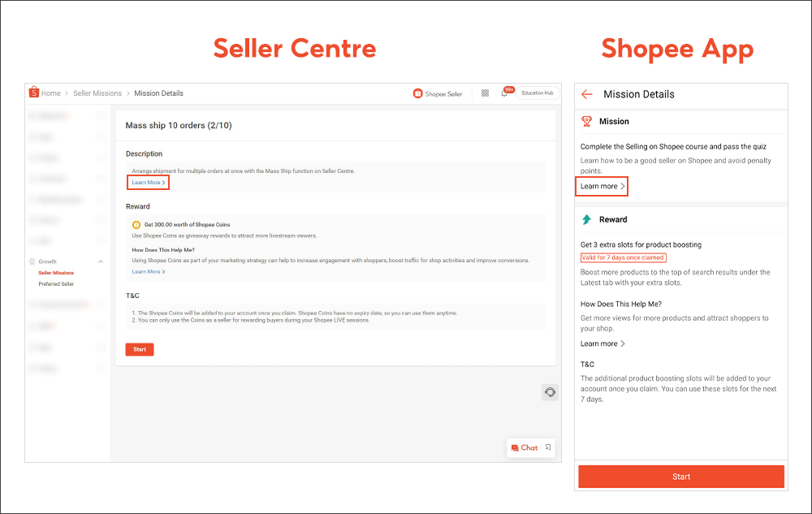Open the apps grid icon in the header
The width and height of the screenshot is (812, 514).
485,93
